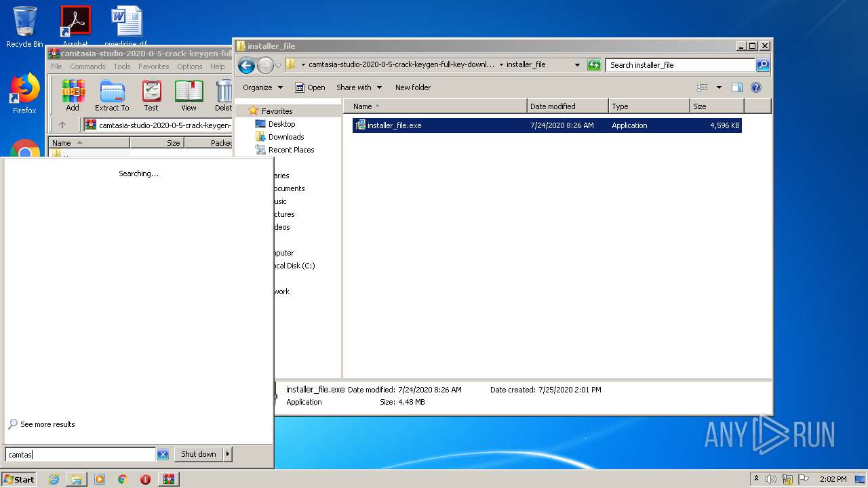Open Internet Explorer from taskbar
Image resolution: width=868 pixels, height=488 pixels.
click(54, 479)
